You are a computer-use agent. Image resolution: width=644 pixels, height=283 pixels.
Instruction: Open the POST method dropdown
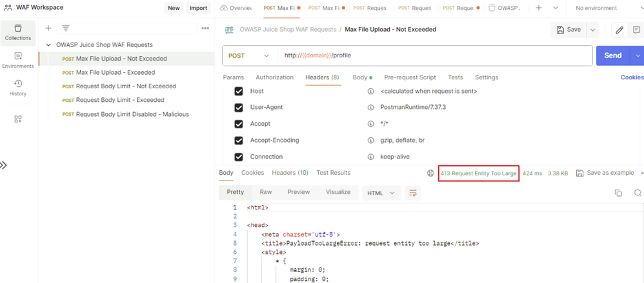250,55
